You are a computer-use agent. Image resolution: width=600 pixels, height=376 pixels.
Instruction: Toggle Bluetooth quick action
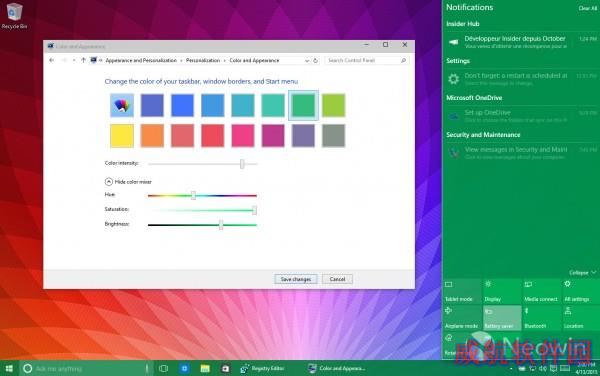click(x=541, y=318)
